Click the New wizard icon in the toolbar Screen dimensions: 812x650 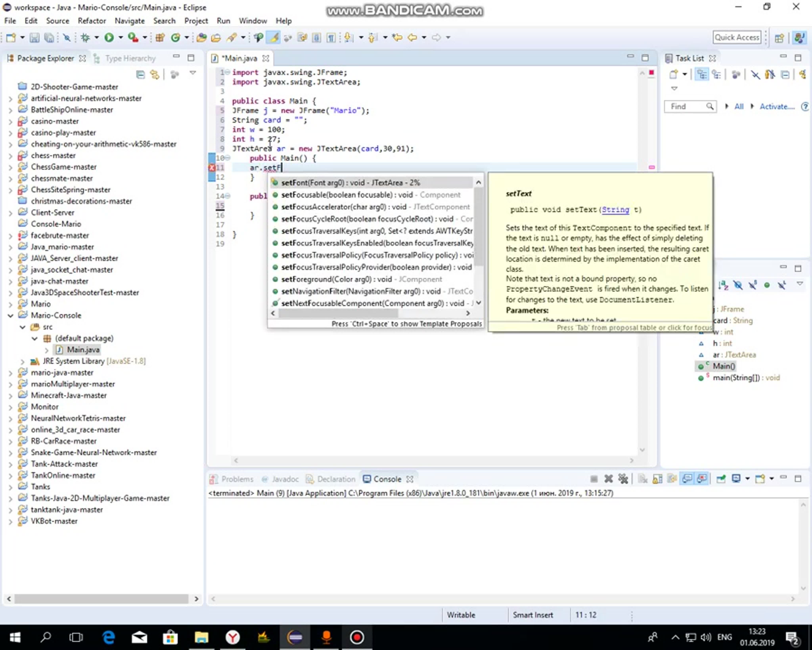pyautogui.click(x=11, y=37)
